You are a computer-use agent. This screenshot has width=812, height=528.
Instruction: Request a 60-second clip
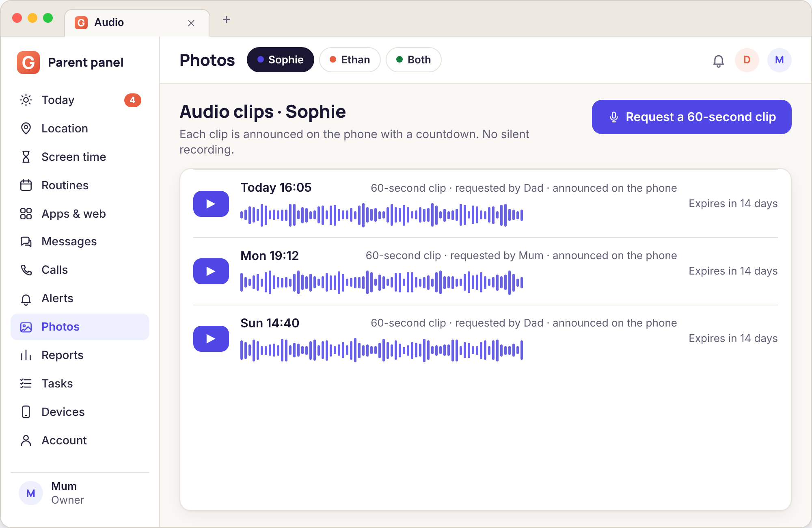point(692,117)
